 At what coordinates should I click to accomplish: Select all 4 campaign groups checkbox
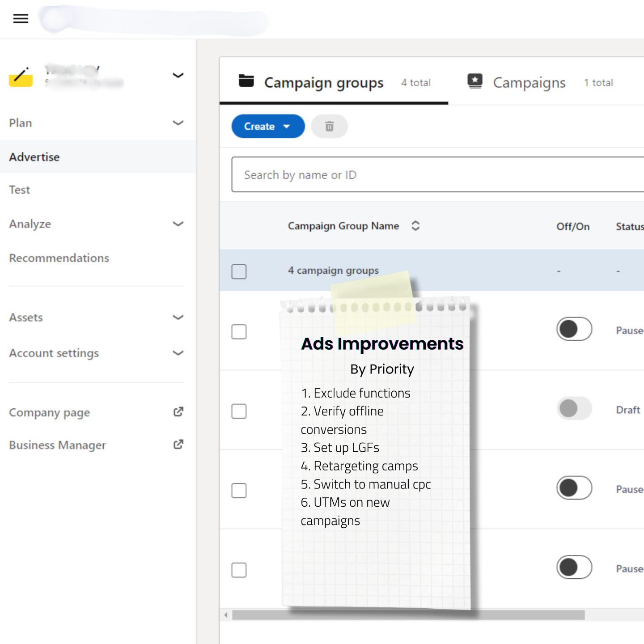(239, 271)
